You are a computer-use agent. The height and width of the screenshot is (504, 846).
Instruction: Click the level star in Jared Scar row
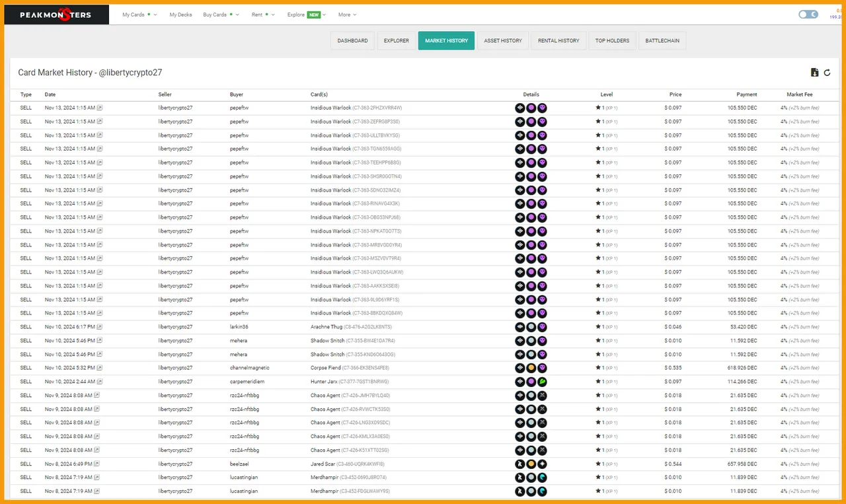pos(598,464)
